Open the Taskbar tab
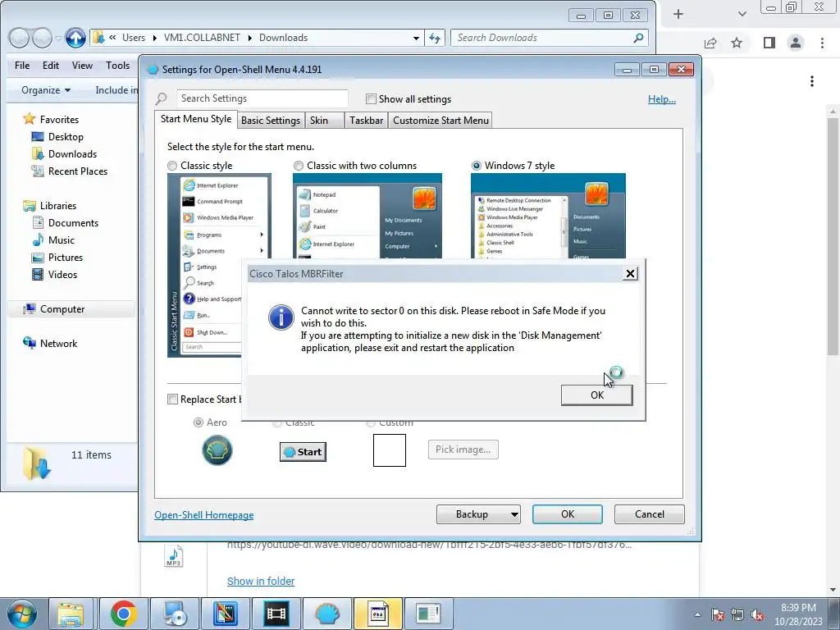The height and width of the screenshot is (630, 840). (x=366, y=120)
